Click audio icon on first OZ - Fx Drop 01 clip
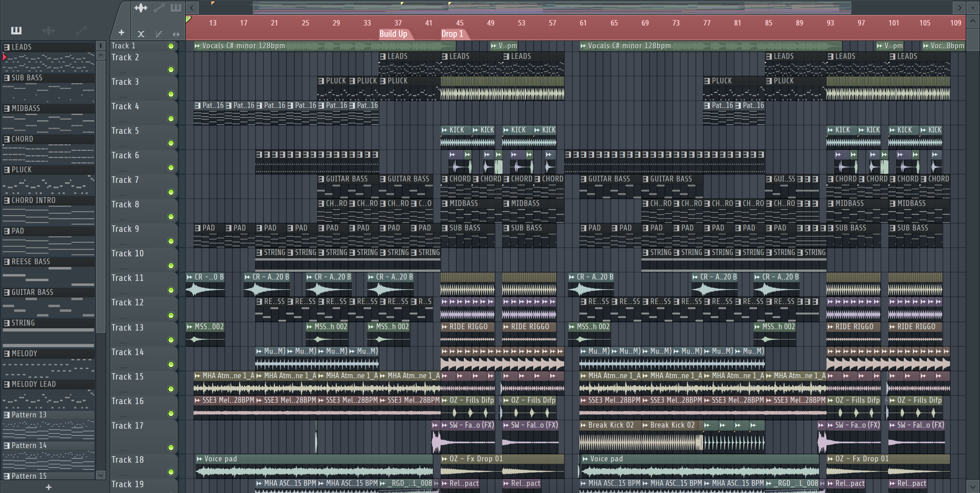Image resolution: width=980 pixels, height=493 pixels. tap(444, 459)
